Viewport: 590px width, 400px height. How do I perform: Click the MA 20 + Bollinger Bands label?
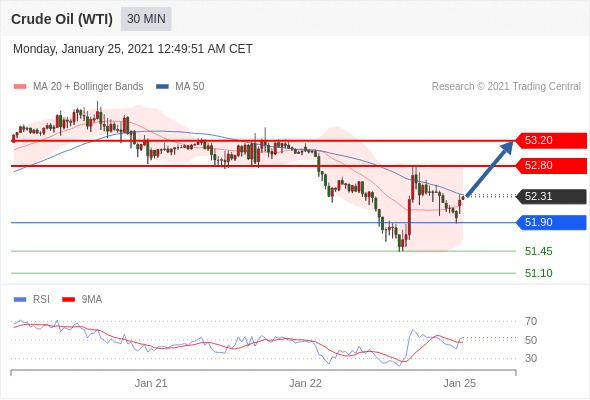tap(88, 87)
